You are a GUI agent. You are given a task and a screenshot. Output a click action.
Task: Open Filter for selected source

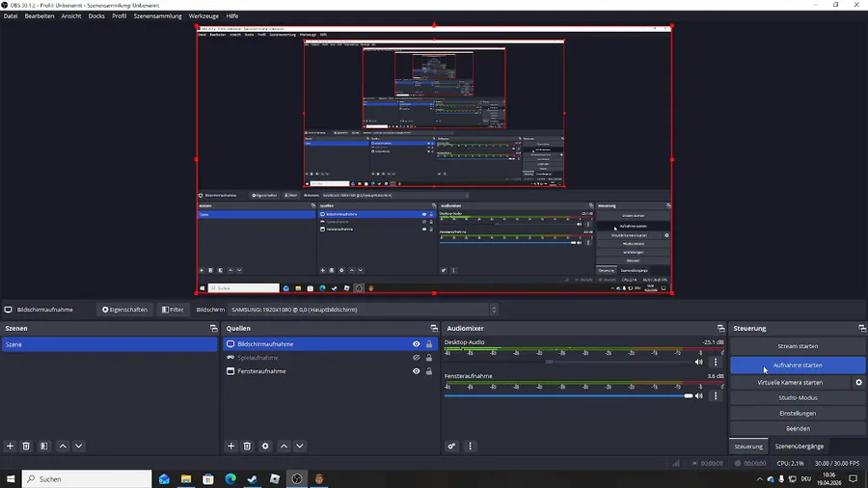tap(173, 310)
